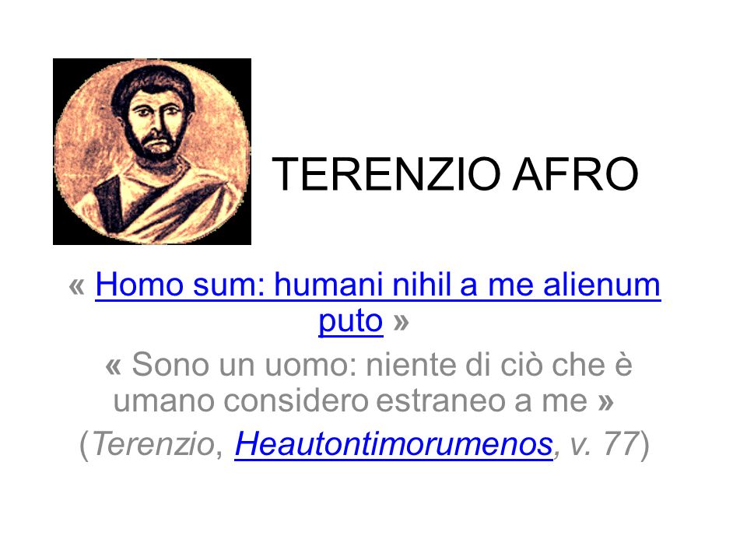Click the word 'alienum' in the link
The height and width of the screenshot is (560, 747).
[601, 285]
